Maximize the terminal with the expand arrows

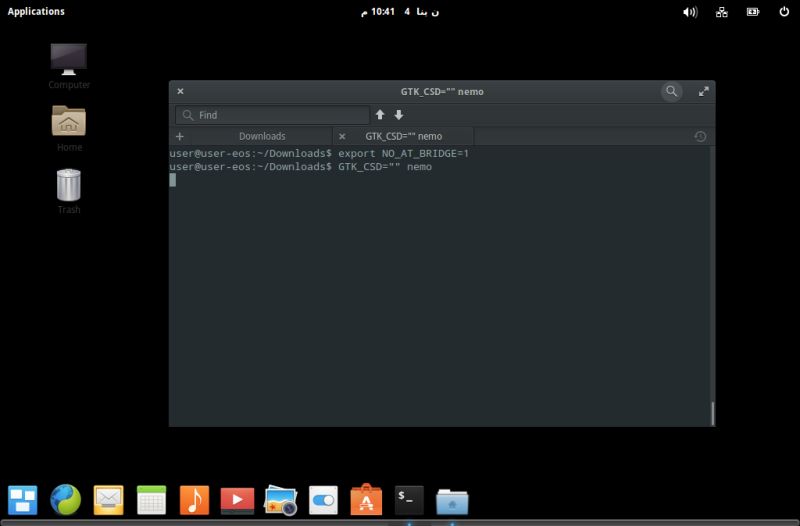pos(704,91)
